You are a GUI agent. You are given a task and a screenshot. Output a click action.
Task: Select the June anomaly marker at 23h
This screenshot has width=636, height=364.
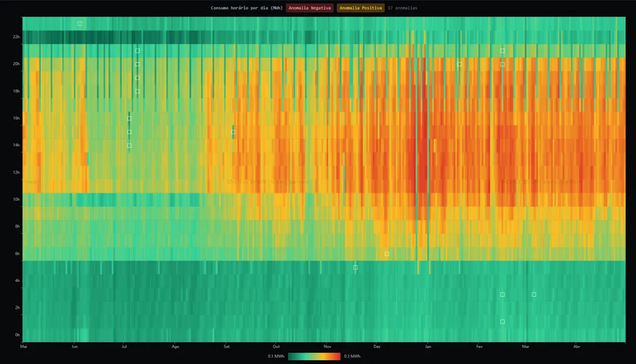[x=79, y=23]
